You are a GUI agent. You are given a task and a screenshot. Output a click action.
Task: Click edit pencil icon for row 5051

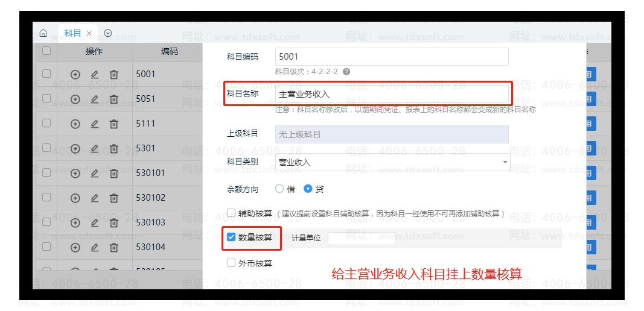coord(94,99)
